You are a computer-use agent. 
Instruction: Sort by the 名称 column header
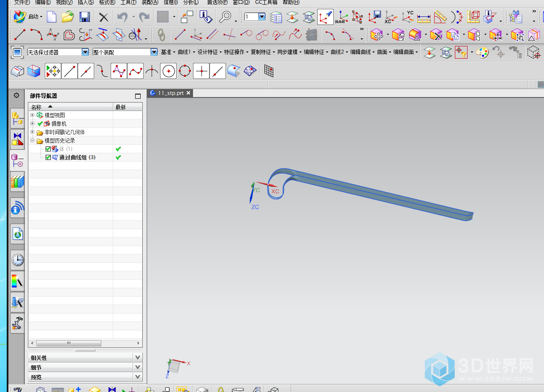tap(71, 107)
